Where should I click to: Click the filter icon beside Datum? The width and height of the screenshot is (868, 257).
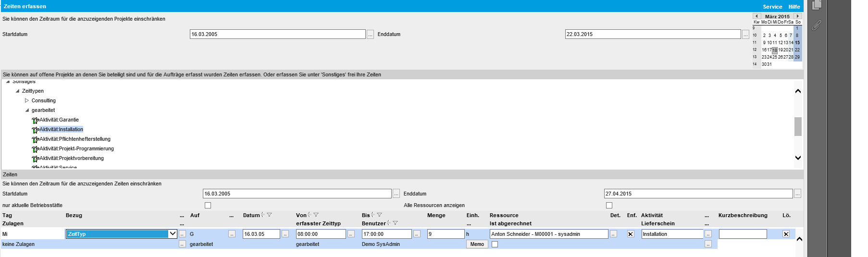(x=269, y=215)
